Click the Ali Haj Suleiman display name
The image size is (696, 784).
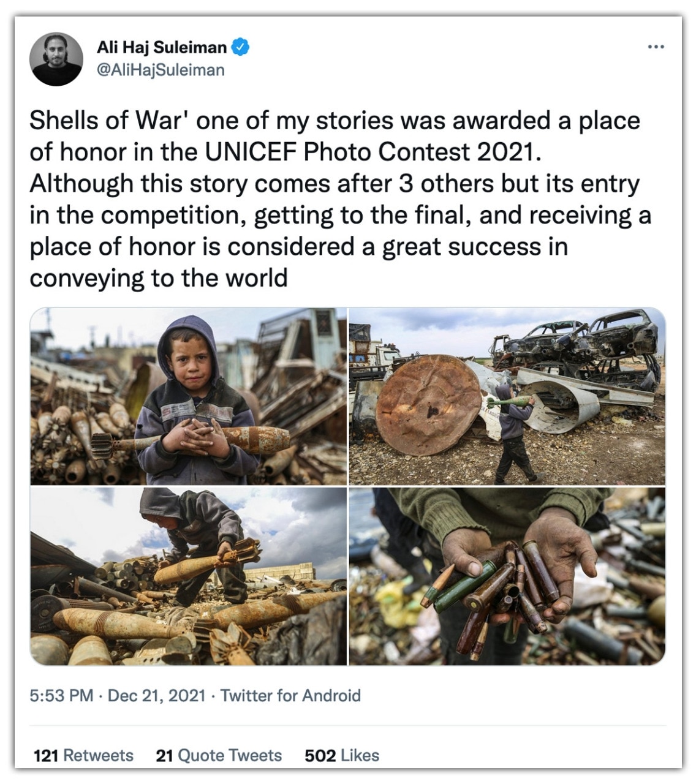pos(162,47)
